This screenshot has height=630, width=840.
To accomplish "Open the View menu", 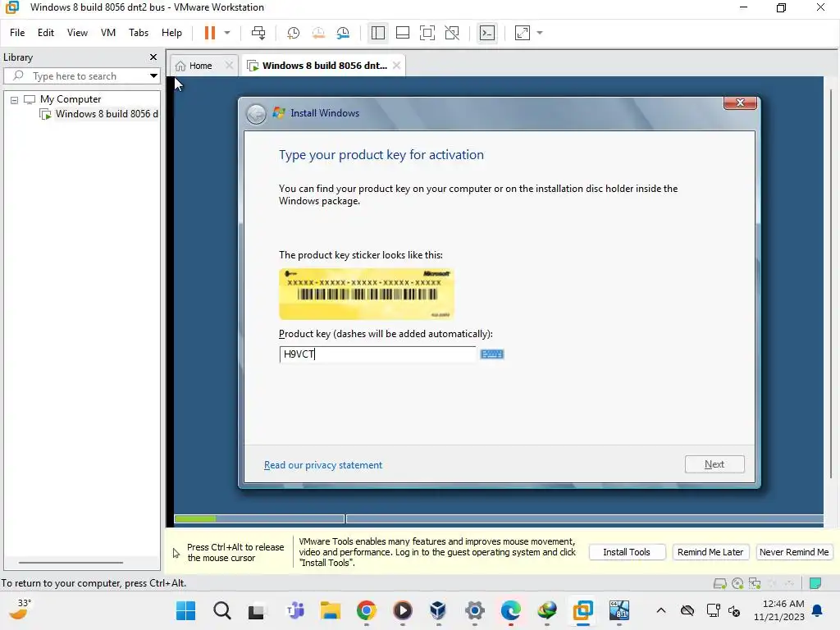I will pyautogui.click(x=77, y=33).
